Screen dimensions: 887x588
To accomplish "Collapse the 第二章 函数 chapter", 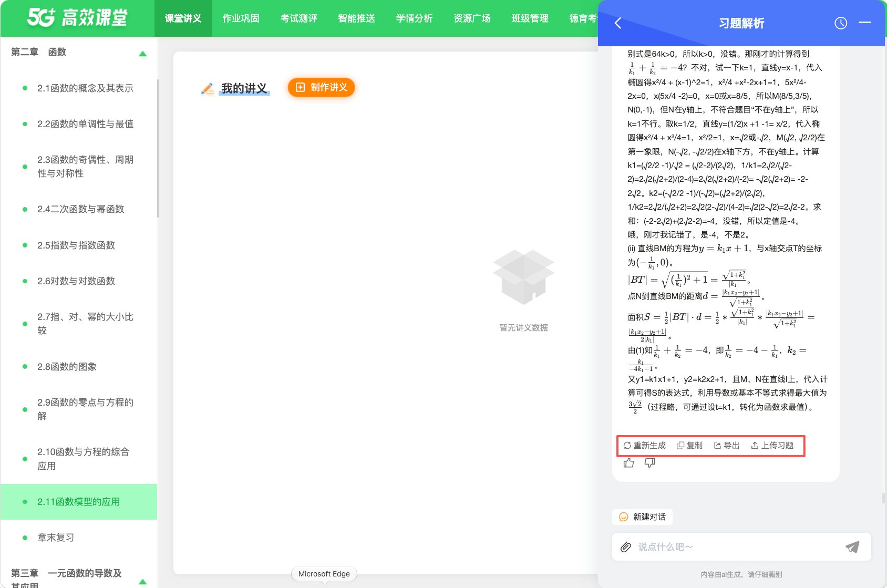I will (x=142, y=54).
